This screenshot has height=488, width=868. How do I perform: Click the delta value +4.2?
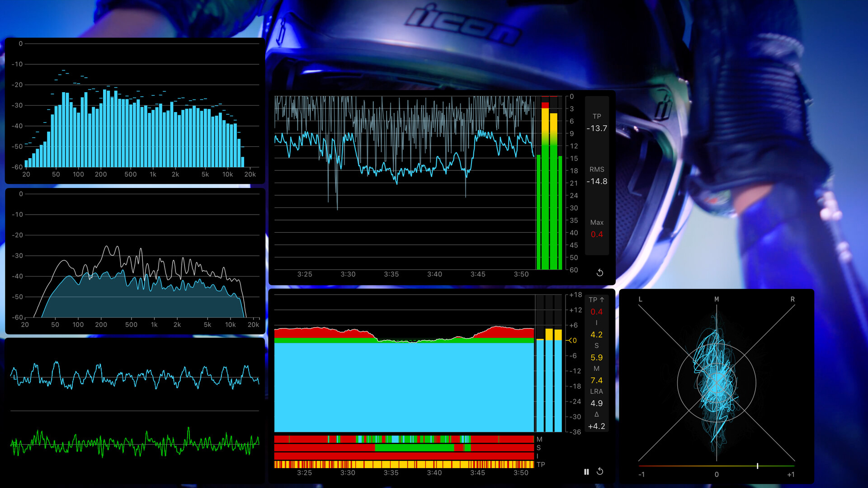click(596, 426)
